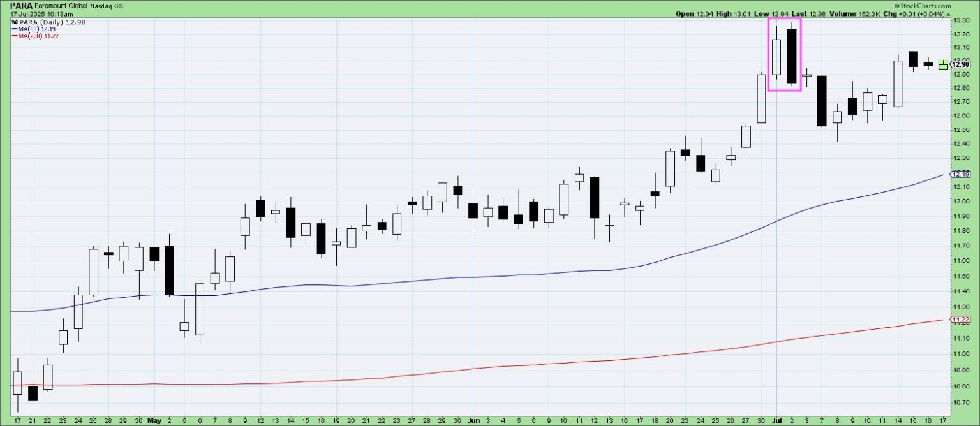Click the 13.30 label on price axis

pyautogui.click(x=960, y=20)
